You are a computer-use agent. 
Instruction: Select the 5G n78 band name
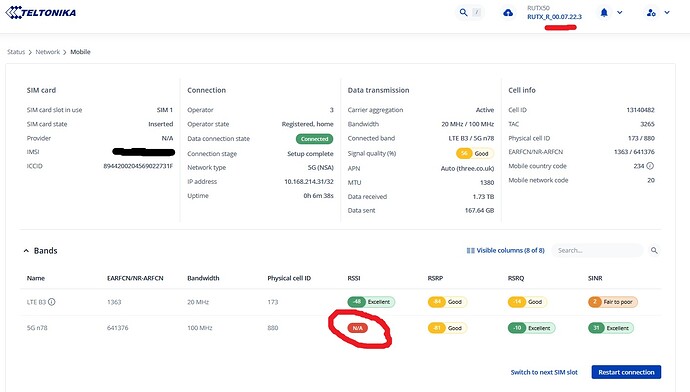[x=37, y=328]
